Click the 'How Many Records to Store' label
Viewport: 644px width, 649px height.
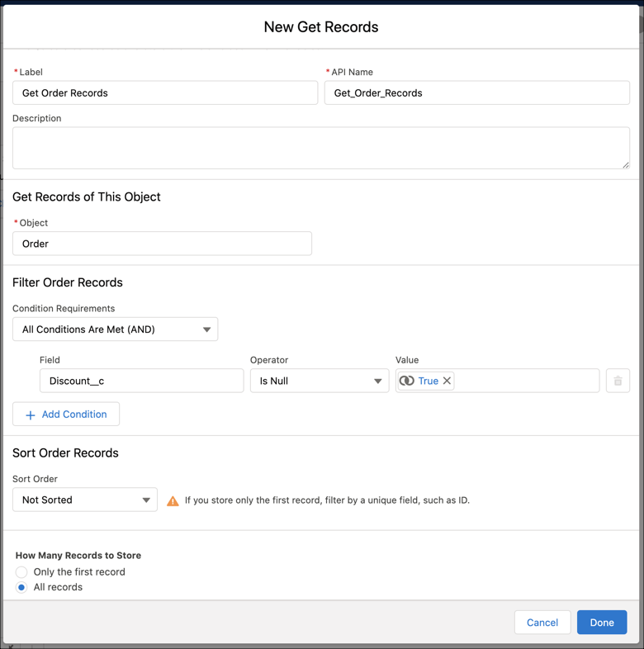(78, 556)
